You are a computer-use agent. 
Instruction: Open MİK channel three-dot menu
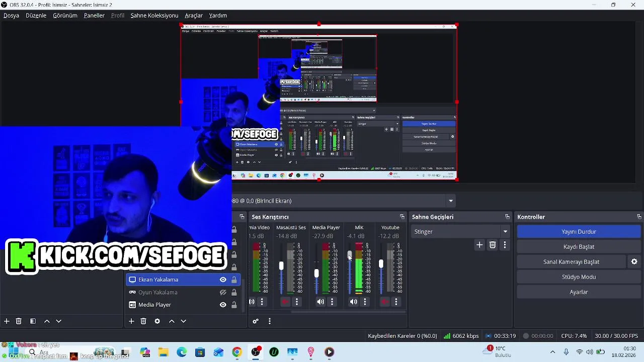point(365,302)
